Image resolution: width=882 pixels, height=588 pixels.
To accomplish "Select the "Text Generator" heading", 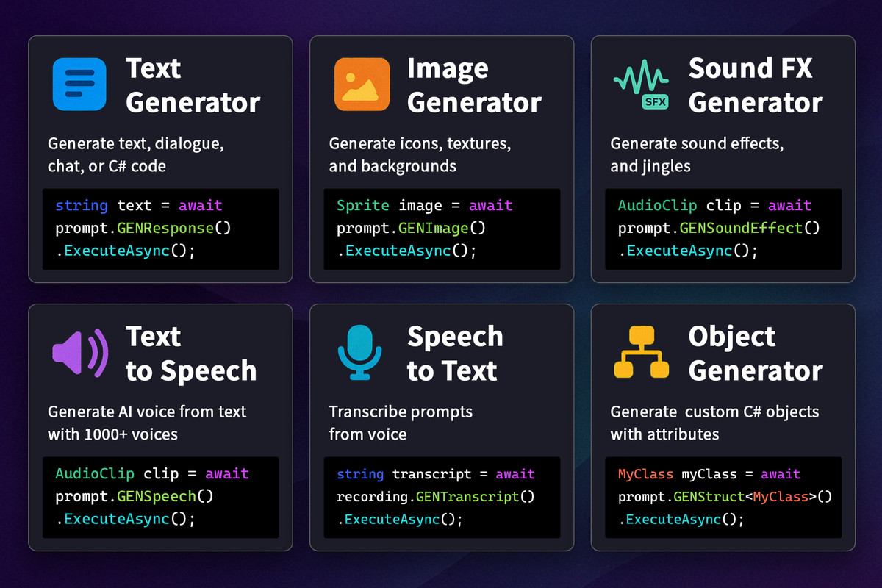I will (193, 85).
